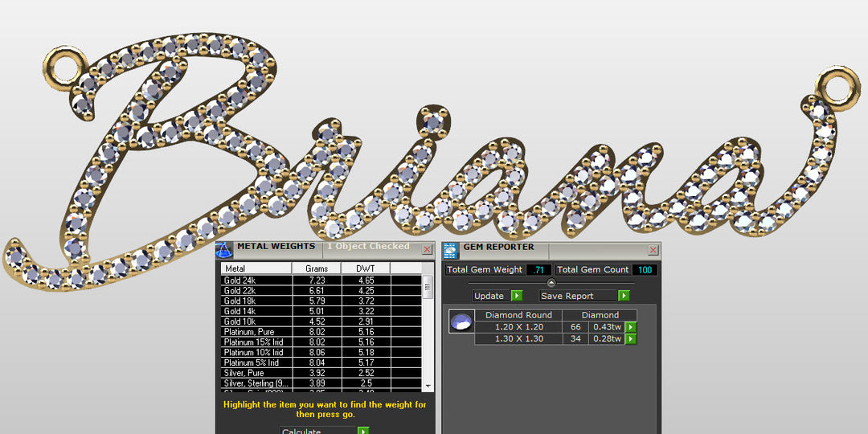
Task: Click the 0.28tw weight cell
Action: click(x=607, y=339)
